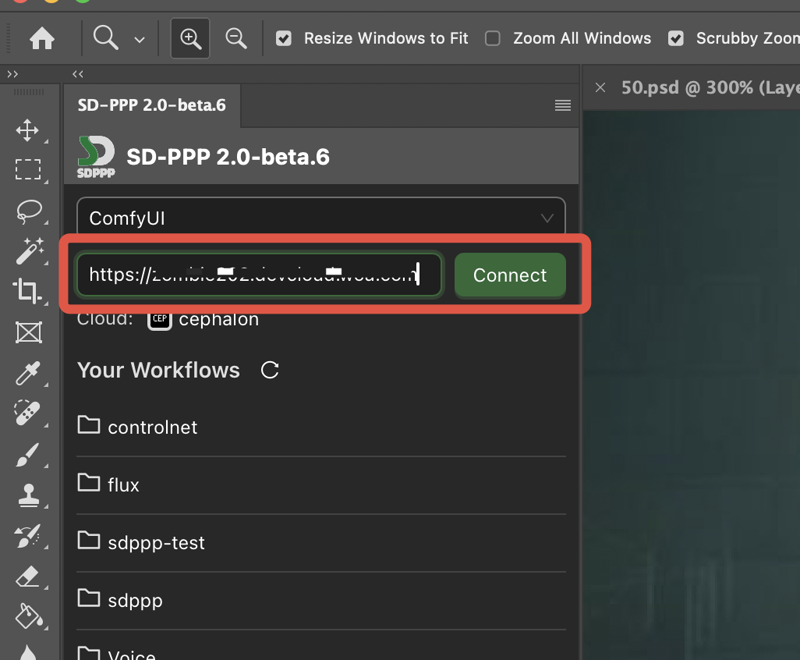Click the SDPPP logo icon
Viewport: 800px width, 660px height.
coord(96,157)
